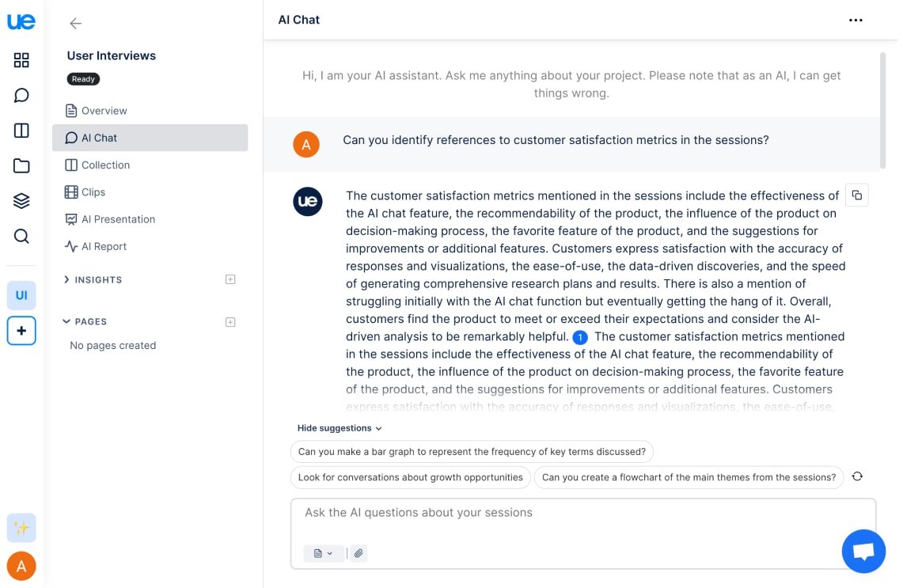This screenshot has width=903, height=588.
Task: Click the search icon in left rail
Action: click(21, 236)
